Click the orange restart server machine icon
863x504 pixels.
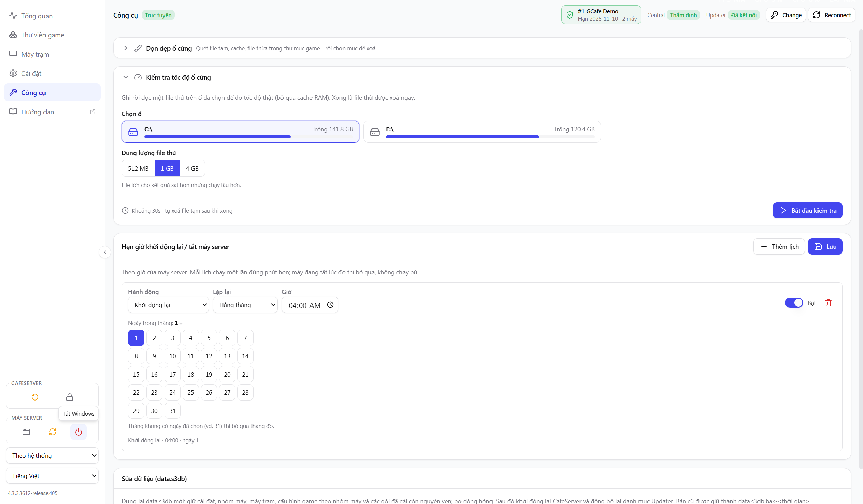click(52, 432)
